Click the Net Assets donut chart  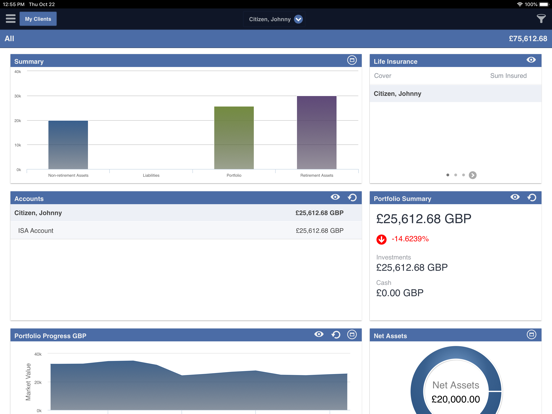[x=456, y=380]
